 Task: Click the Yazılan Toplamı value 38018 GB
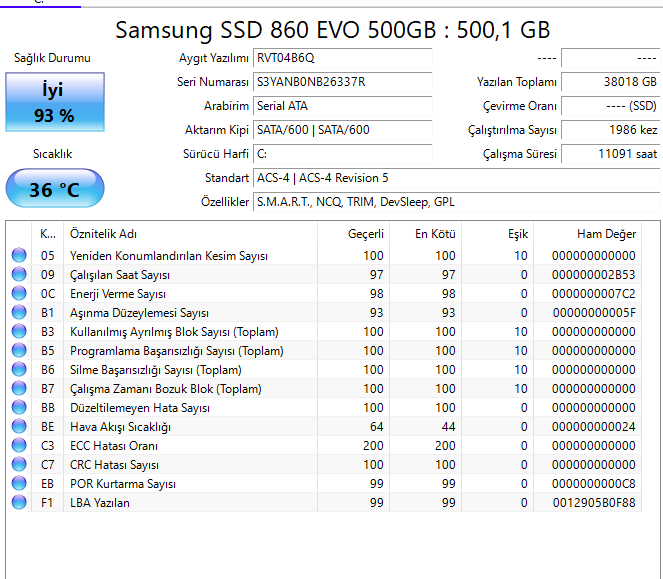611,82
